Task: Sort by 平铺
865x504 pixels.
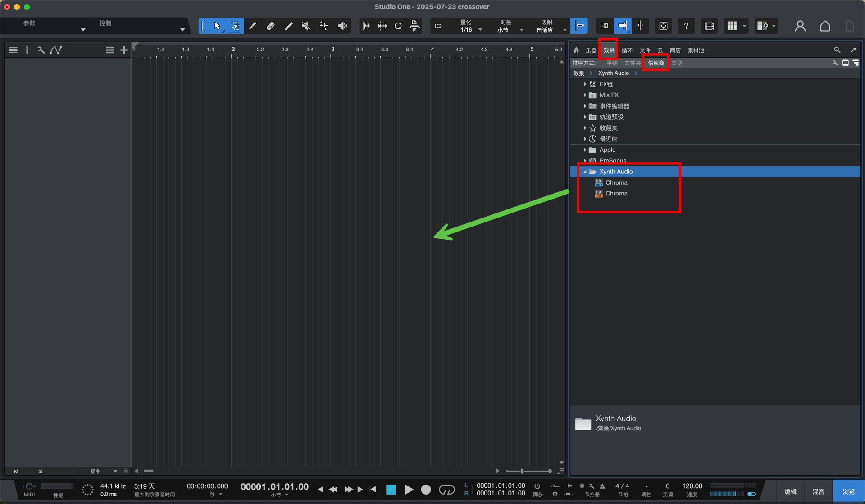Action: point(612,63)
